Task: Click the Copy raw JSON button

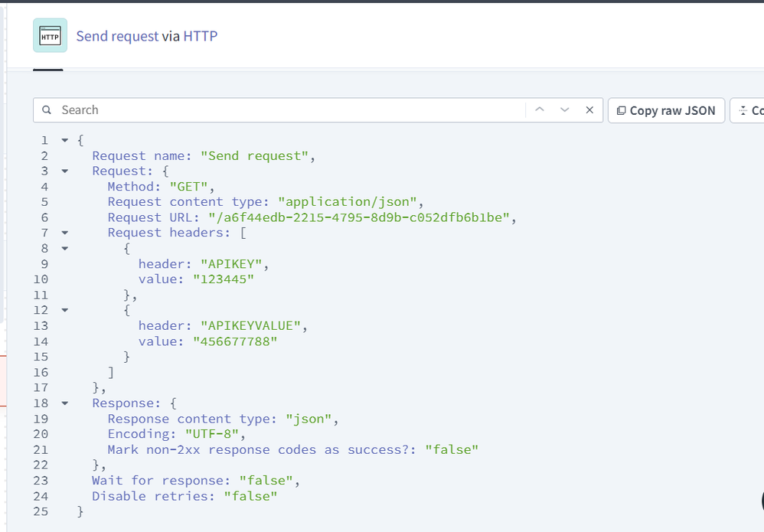Action: pyautogui.click(x=666, y=110)
